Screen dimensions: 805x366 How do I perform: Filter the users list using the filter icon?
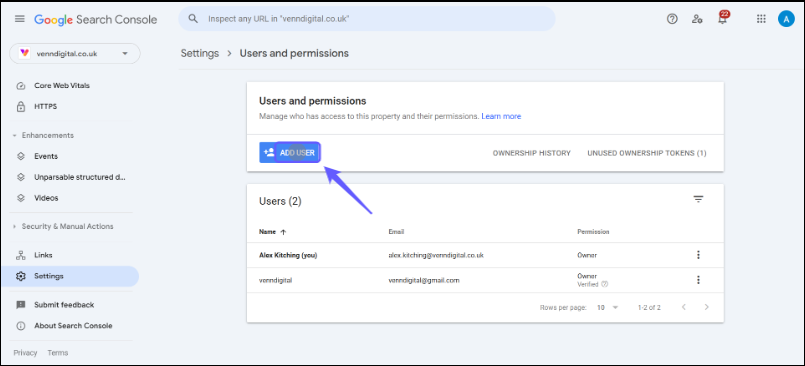click(698, 199)
